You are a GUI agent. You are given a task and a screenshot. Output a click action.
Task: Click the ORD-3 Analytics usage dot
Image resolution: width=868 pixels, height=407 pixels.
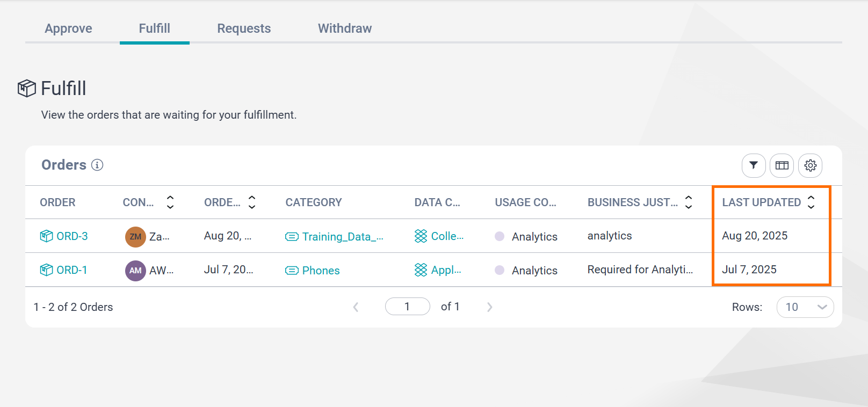point(500,236)
